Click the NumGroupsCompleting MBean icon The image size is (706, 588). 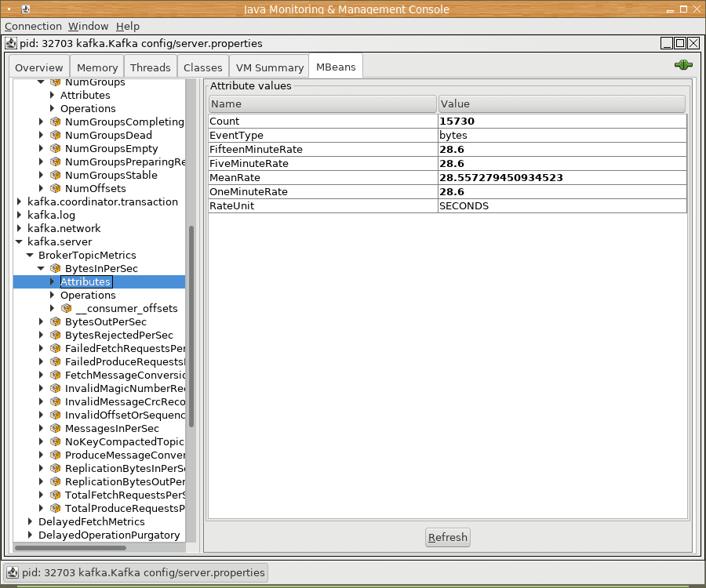[56, 122]
